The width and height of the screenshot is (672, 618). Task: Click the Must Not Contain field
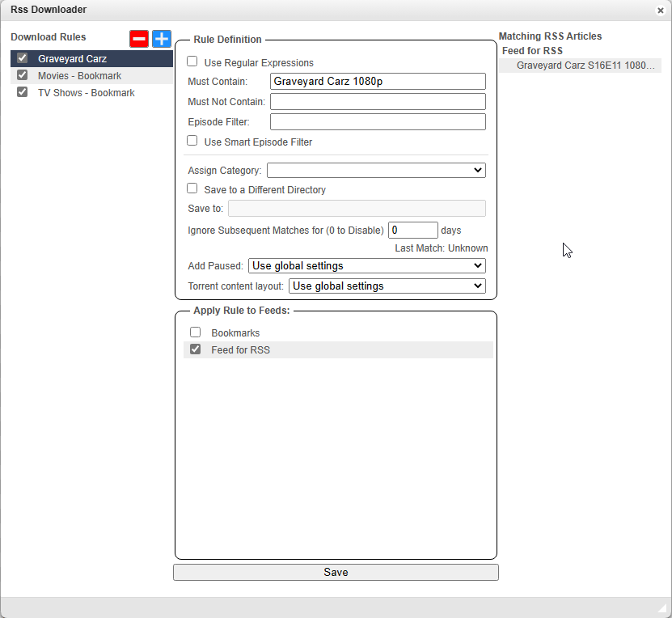(378, 101)
